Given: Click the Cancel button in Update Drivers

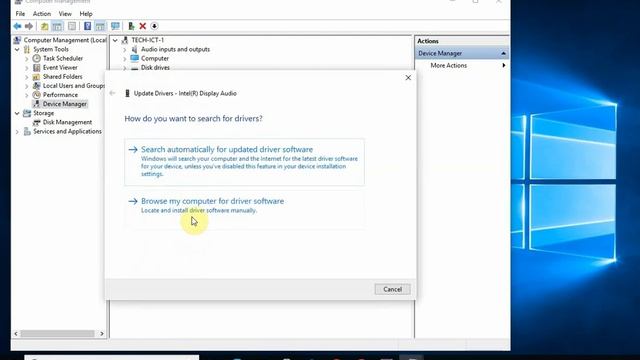Looking at the screenshot, I should [x=392, y=289].
